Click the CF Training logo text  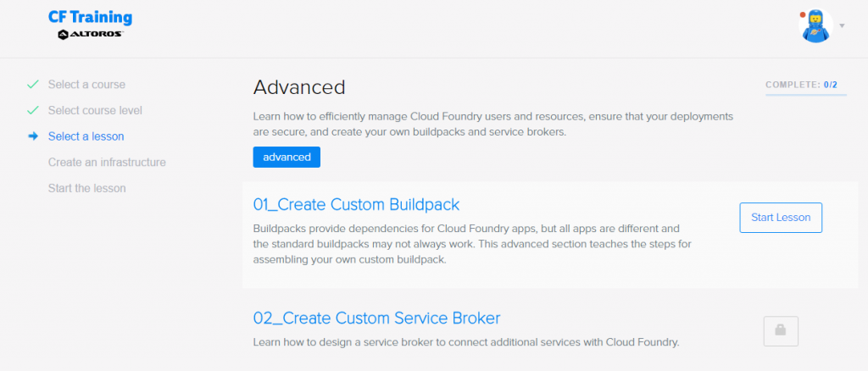click(90, 17)
